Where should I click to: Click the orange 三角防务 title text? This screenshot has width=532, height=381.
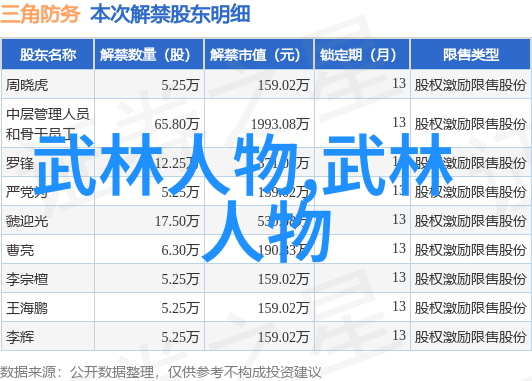[40, 14]
